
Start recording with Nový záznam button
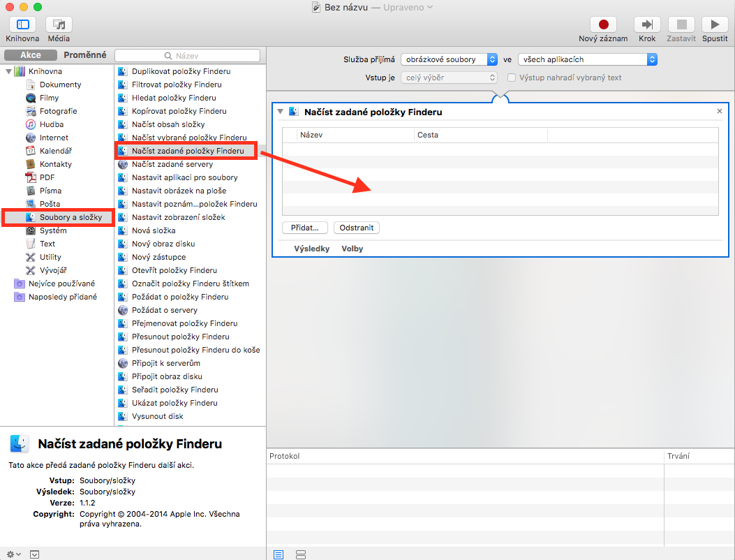click(x=603, y=24)
